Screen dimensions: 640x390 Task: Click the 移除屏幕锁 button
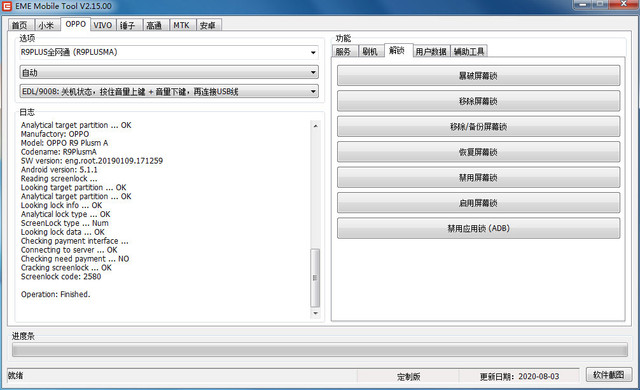(x=478, y=101)
